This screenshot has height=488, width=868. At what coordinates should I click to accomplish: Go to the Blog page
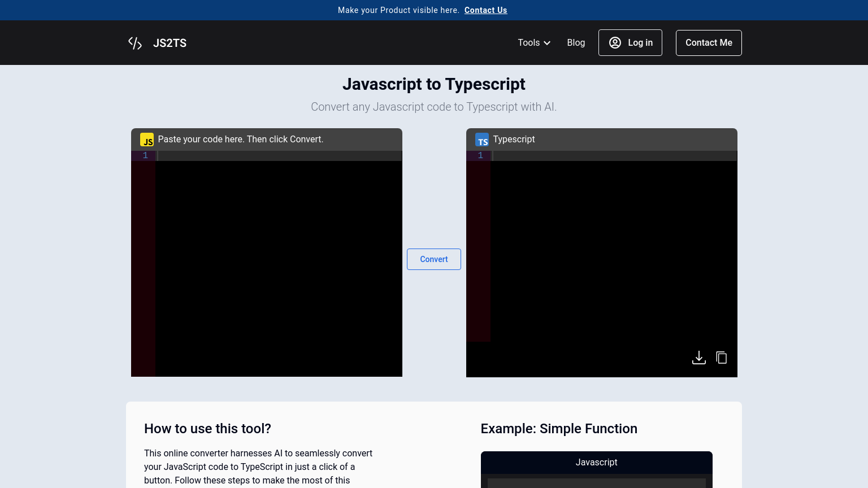click(x=576, y=43)
